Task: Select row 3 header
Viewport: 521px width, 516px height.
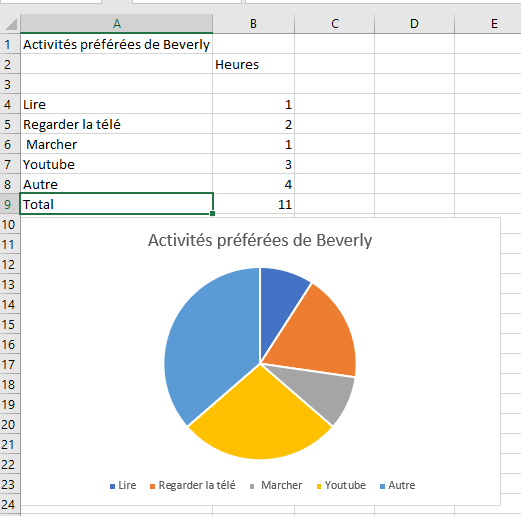Action: coord(9,84)
